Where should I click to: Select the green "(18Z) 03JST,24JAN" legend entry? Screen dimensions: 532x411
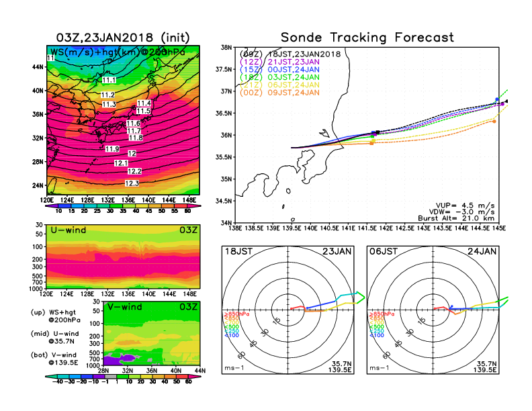point(279,77)
